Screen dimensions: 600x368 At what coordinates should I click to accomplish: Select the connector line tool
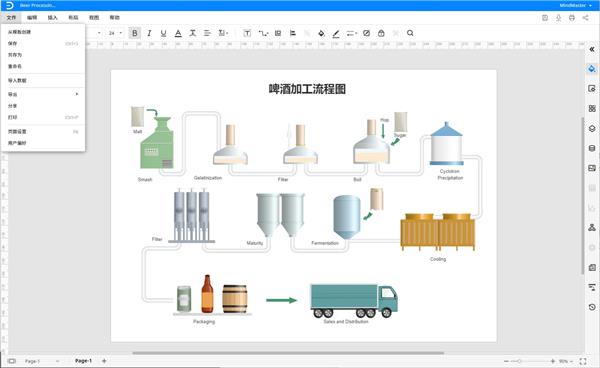click(263, 33)
